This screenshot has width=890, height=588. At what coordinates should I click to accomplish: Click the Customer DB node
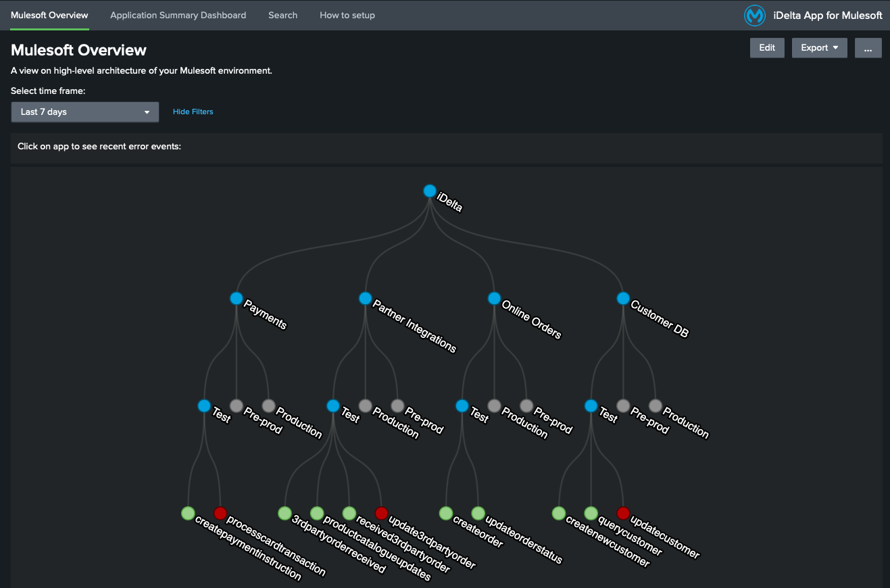[623, 298]
